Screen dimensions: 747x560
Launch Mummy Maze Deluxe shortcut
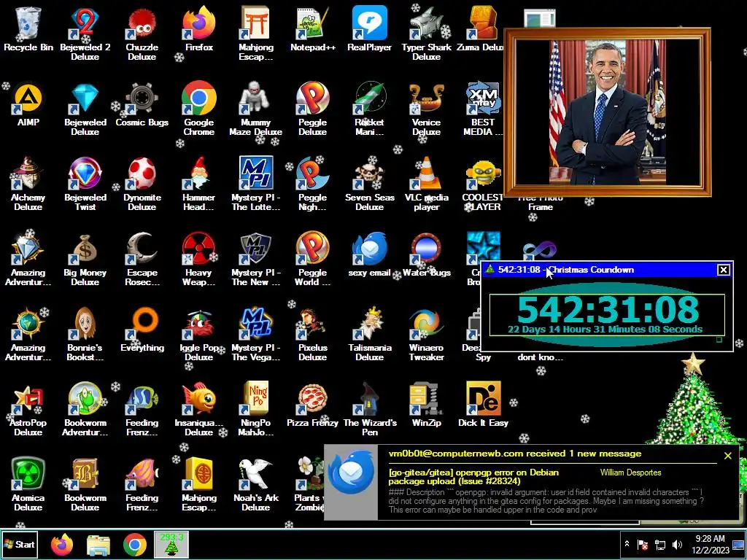(x=255, y=109)
